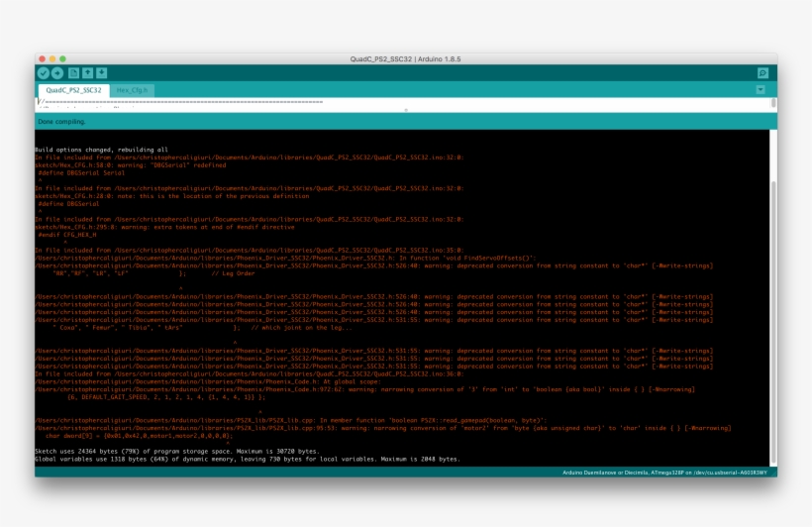The height and width of the screenshot is (527, 812).
Task: Open a sketch with the Open icon
Action: (x=88, y=73)
